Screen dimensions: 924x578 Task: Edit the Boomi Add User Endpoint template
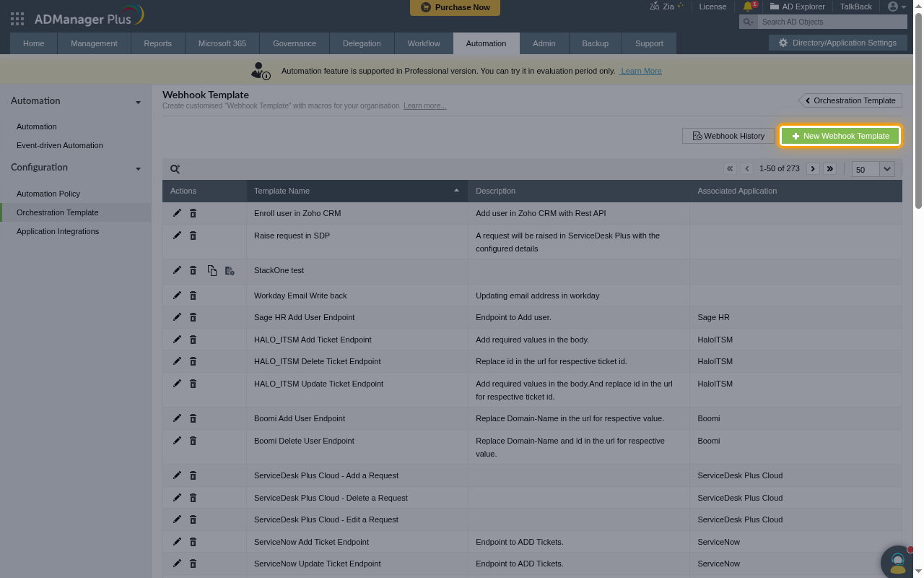click(x=178, y=418)
